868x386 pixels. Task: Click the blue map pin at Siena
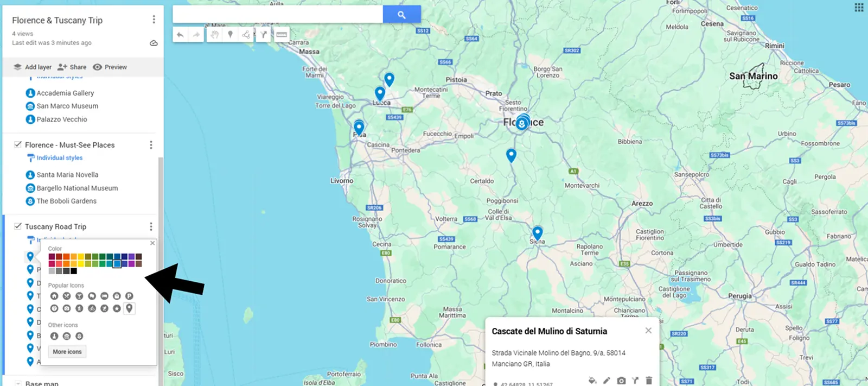coord(537,233)
